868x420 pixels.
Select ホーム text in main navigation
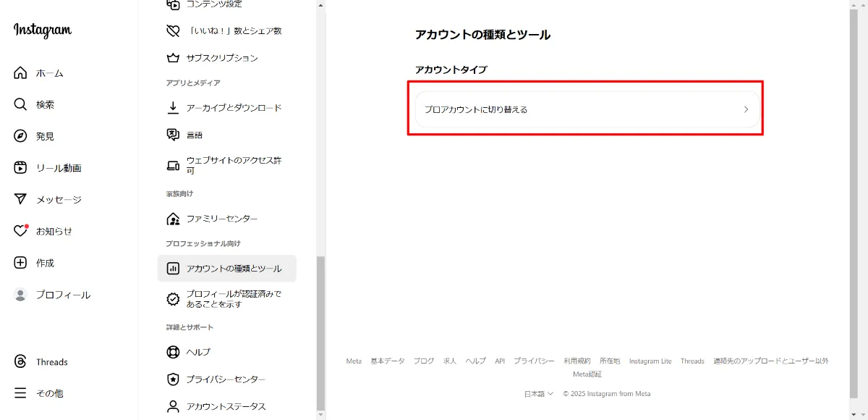(50, 73)
